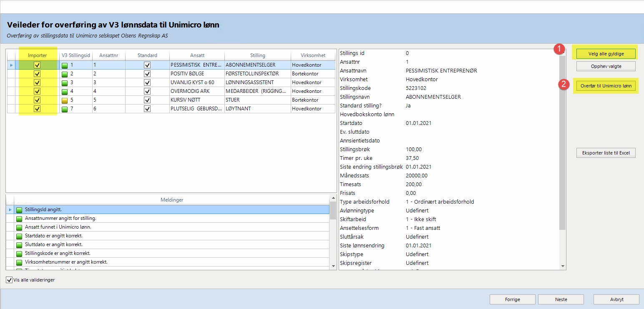Click green status icon for Stillingsid 7
This screenshot has width=644, height=309.
tap(65, 109)
